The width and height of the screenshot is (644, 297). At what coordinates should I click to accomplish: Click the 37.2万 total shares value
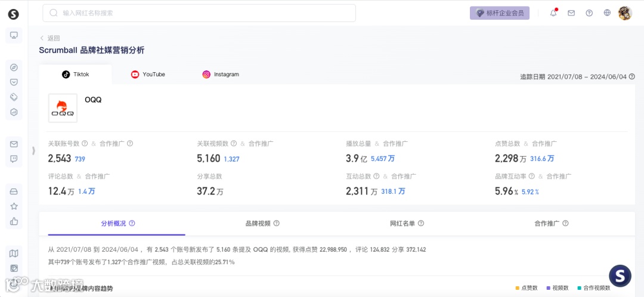pos(210,191)
